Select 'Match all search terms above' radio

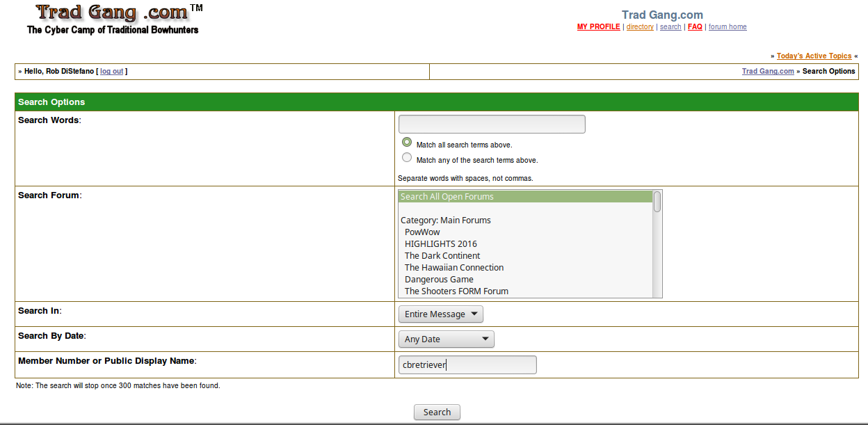pos(407,142)
